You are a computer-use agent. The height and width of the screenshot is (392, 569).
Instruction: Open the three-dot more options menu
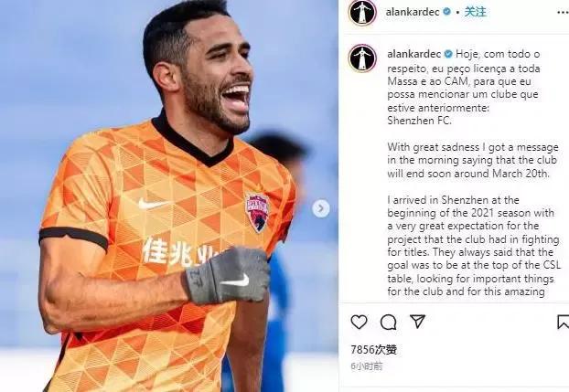pyautogui.click(x=562, y=13)
